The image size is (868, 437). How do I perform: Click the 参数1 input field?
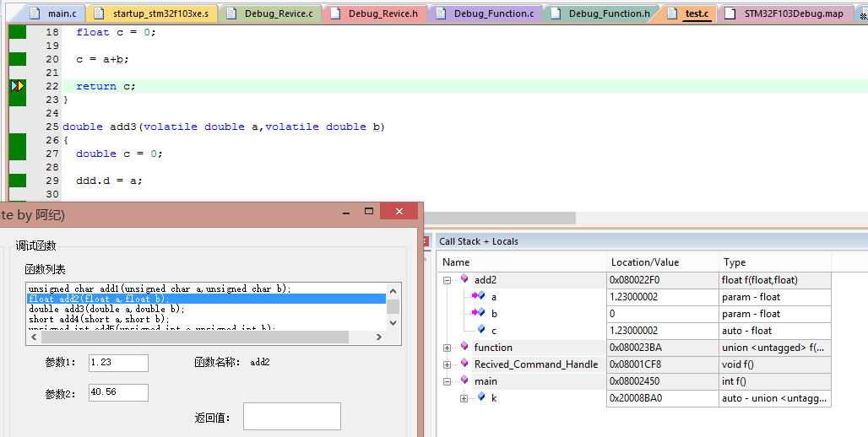pos(118,363)
